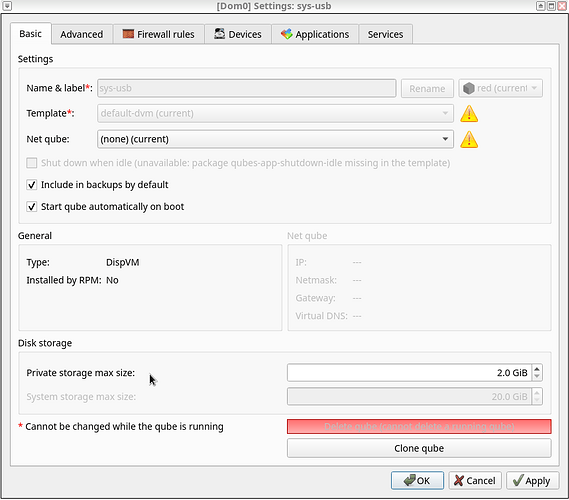Screen dimensions: 569x500
Task: Uncheck Start qube automatically on boot
Action: pyautogui.click(x=32, y=207)
